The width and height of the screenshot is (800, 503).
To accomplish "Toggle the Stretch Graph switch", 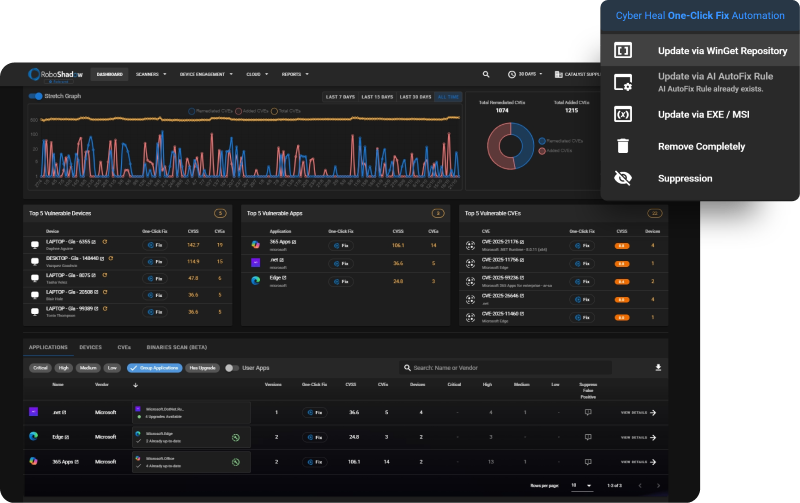I will (35, 96).
